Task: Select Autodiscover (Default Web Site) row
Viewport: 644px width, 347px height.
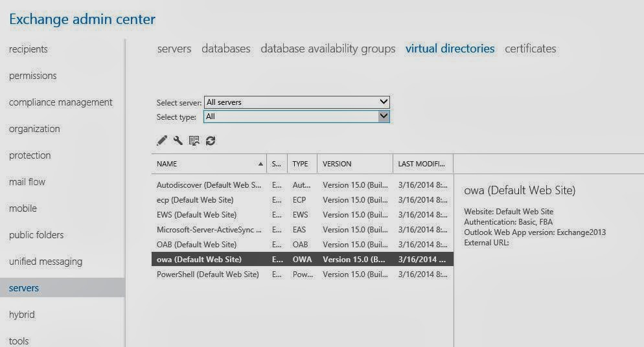Action: pyautogui.click(x=209, y=185)
